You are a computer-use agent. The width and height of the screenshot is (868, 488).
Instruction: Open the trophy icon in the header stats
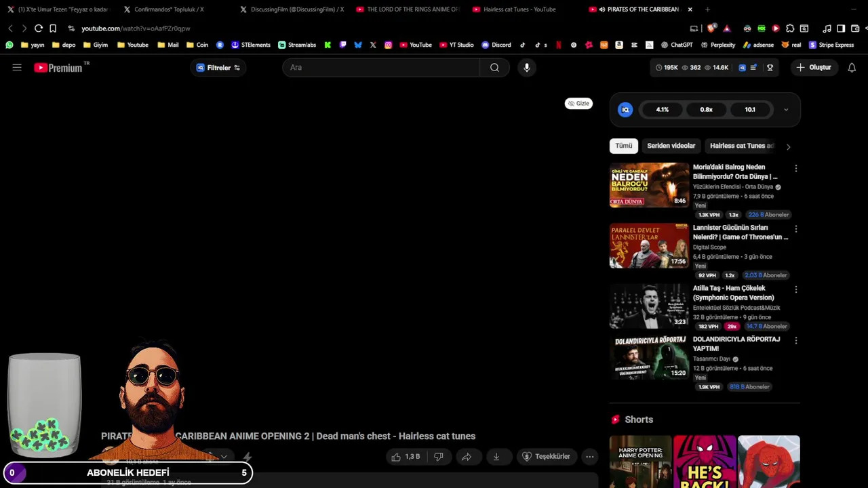770,67
